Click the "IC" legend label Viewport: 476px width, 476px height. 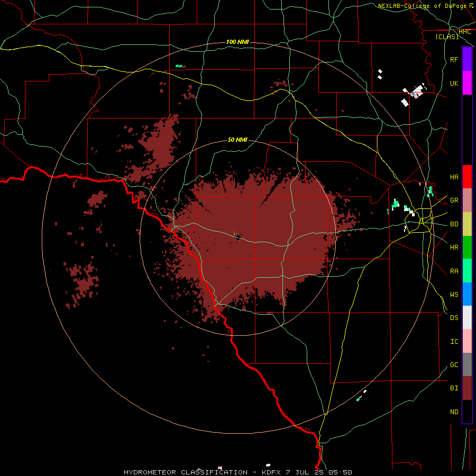pyautogui.click(x=454, y=342)
